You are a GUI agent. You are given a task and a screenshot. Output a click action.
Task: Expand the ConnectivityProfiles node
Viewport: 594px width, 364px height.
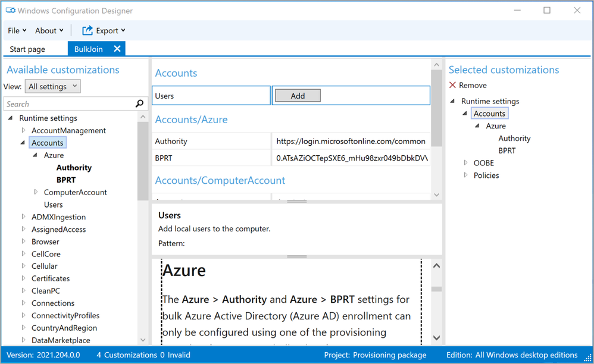pos(23,315)
